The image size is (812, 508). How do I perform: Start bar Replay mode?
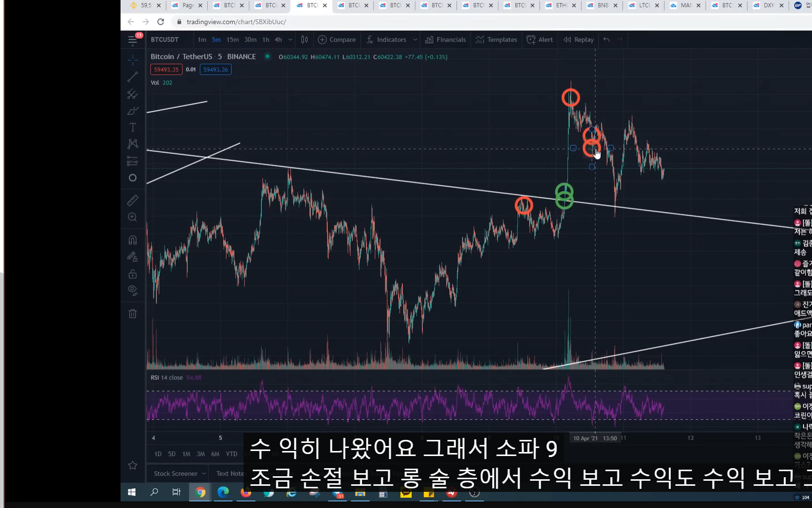[x=578, y=39]
